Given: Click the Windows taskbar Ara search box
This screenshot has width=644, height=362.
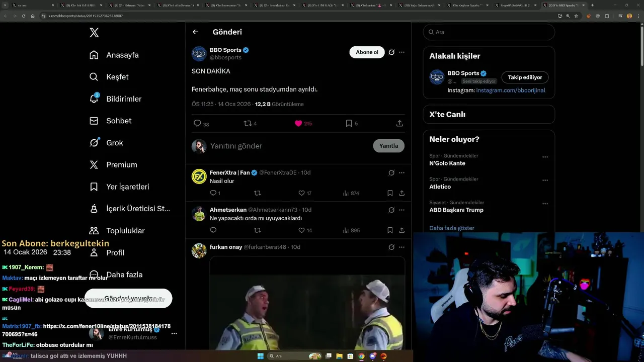Looking at the screenshot, I should (295, 356).
